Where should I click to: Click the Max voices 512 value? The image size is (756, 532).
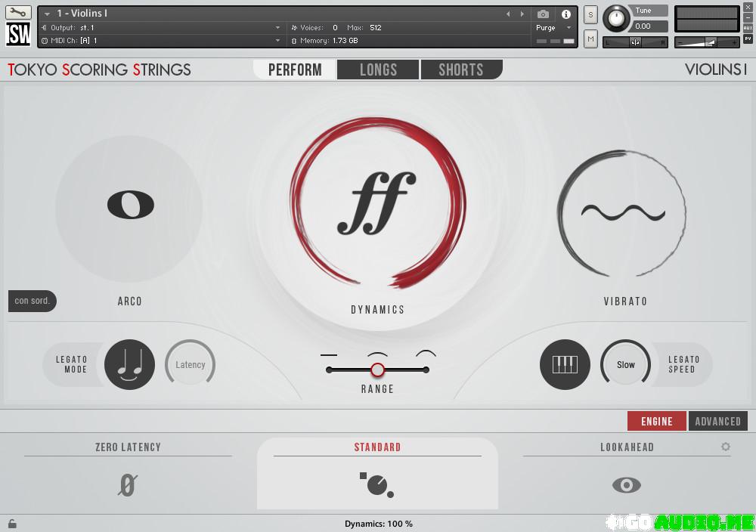(376, 28)
